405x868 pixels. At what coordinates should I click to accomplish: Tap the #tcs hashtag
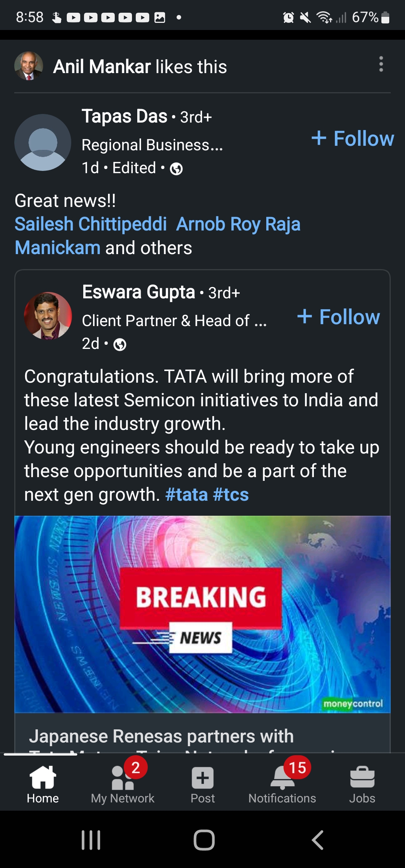click(231, 495)
